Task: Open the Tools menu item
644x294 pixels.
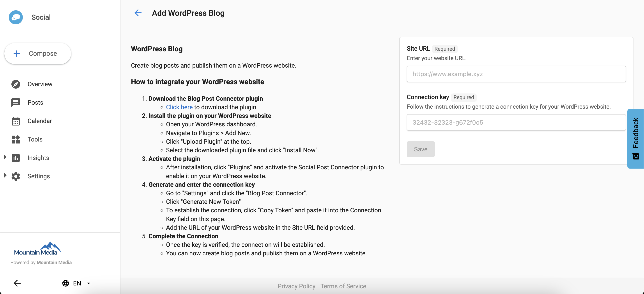Action: point(35,140)
